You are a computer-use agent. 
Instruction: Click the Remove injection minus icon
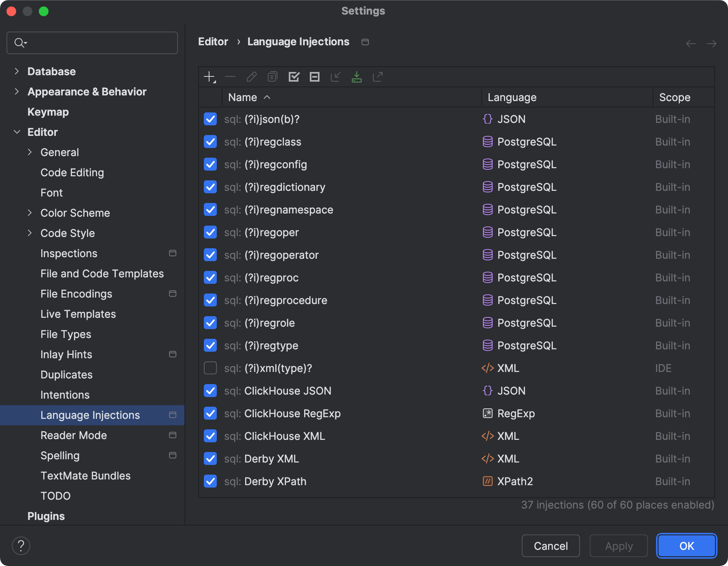point(231,77)
